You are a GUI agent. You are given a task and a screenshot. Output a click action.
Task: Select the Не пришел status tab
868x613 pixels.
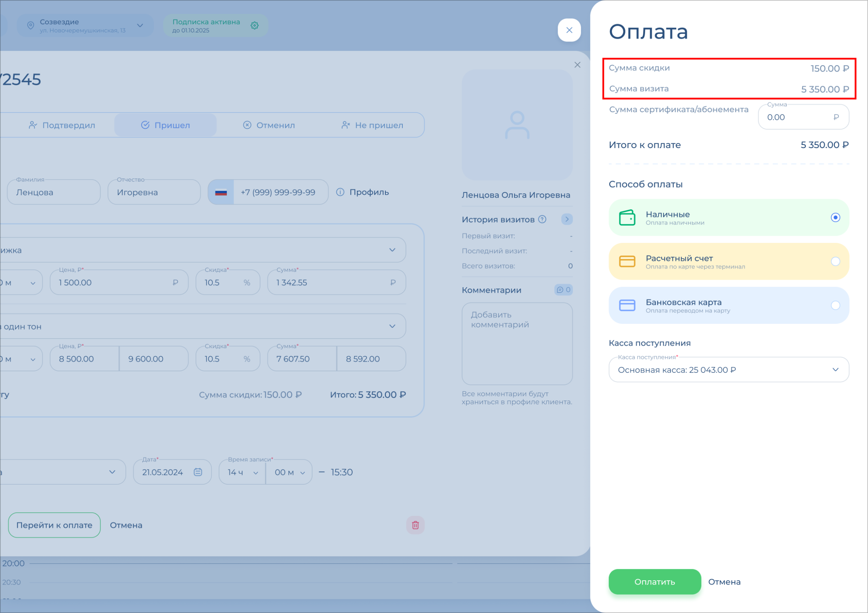click(372, 125)
